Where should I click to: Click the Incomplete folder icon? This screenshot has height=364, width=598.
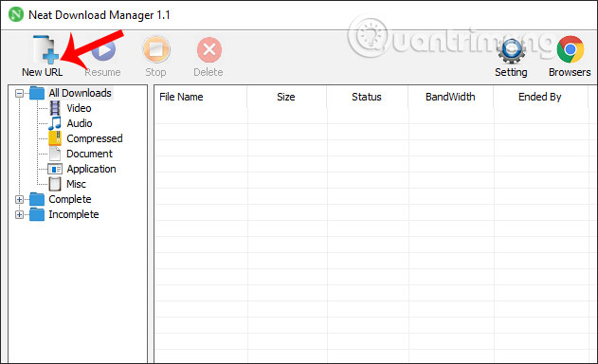37,214
